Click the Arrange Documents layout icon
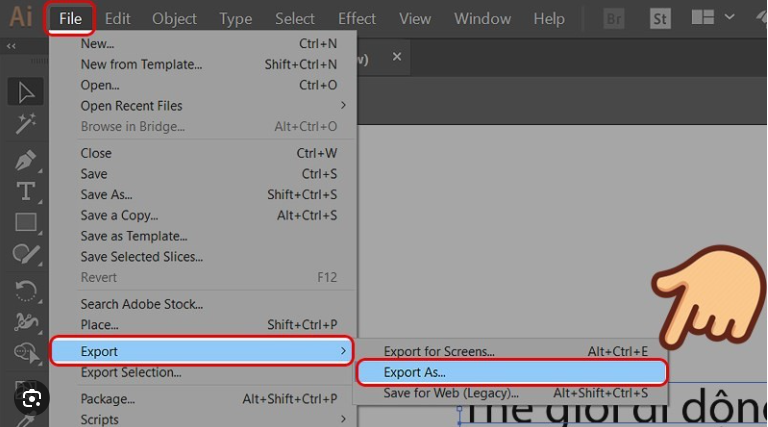This screenshot has width=768, height=427. [703, 18]
